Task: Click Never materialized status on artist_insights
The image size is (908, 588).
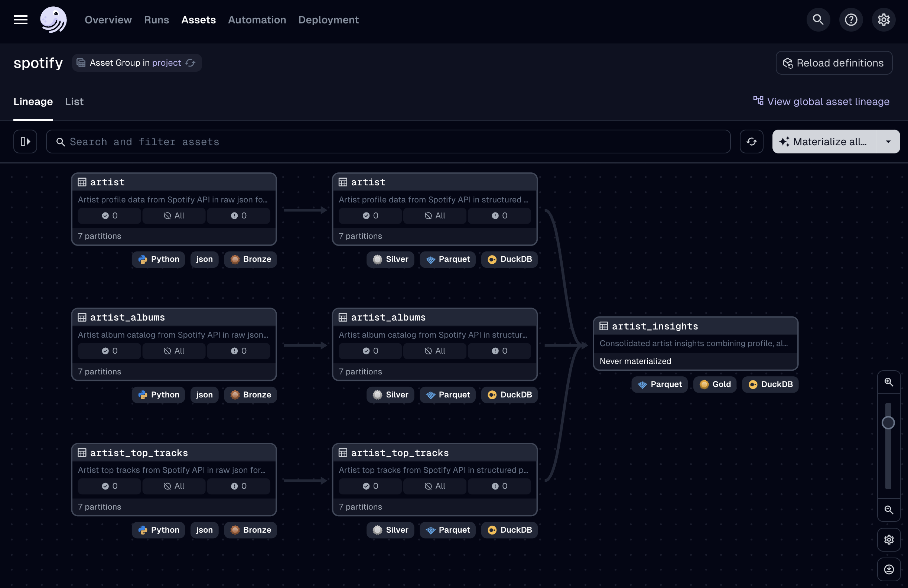Action: point(635,361)
